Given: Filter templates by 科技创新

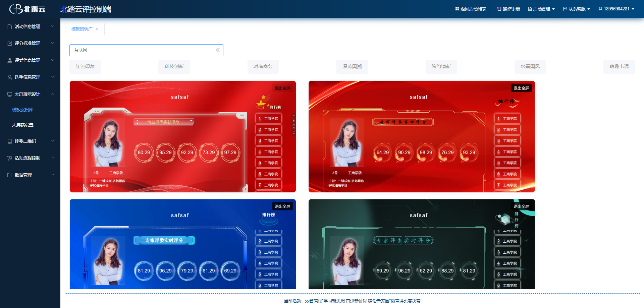Looking at the screenshot, I should [174, 67].
